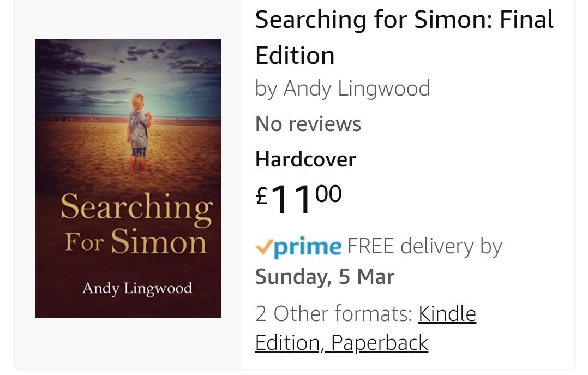The width and height of the screenshot is (588, 375).
Task: Open the Searching for Simon: Final Edition title
Action: (404, 38)
